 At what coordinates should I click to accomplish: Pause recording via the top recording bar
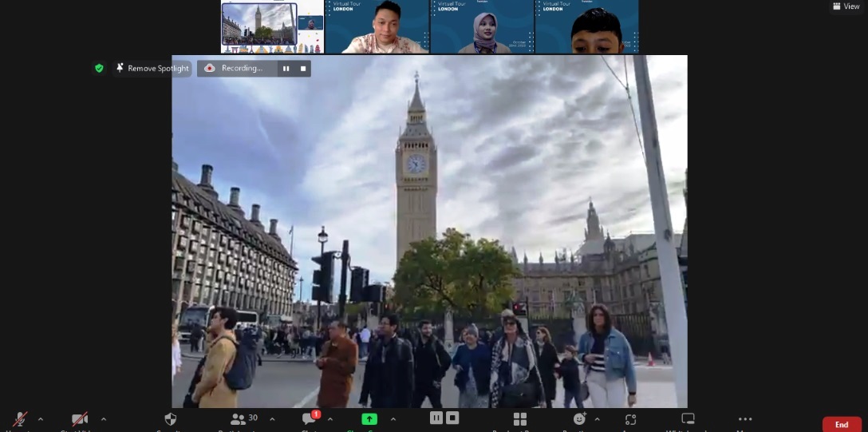click(x=286, y=69)
